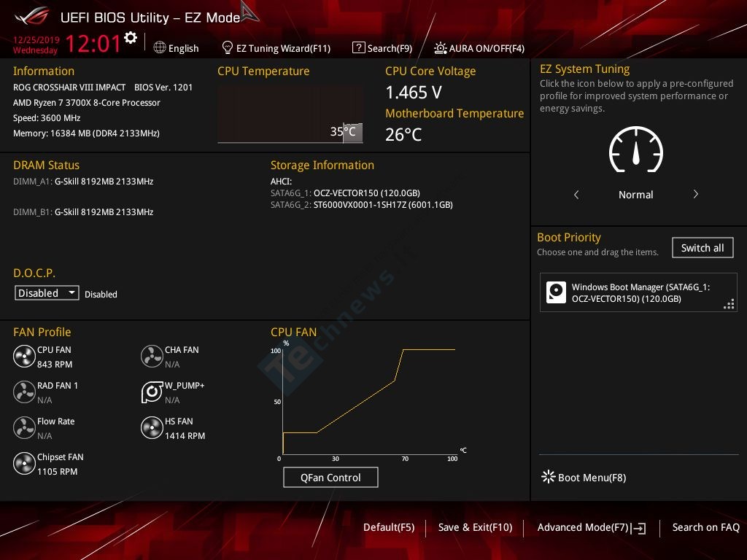Click the Wednesday weekday label
Viewport: 747px width, 560px height.
(x=35, y=50)
